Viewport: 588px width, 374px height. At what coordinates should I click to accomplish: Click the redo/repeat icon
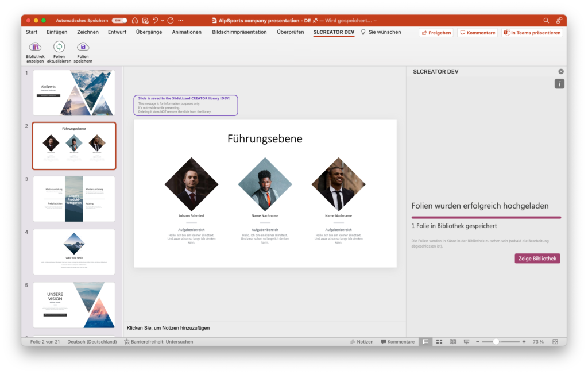pyautogui.click(x=171, y=21)
